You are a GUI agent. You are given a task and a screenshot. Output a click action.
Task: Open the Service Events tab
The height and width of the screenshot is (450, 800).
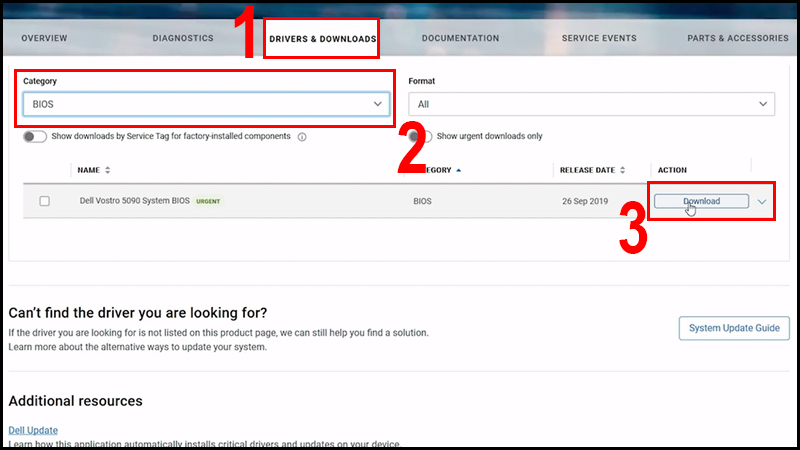[599, 38]
